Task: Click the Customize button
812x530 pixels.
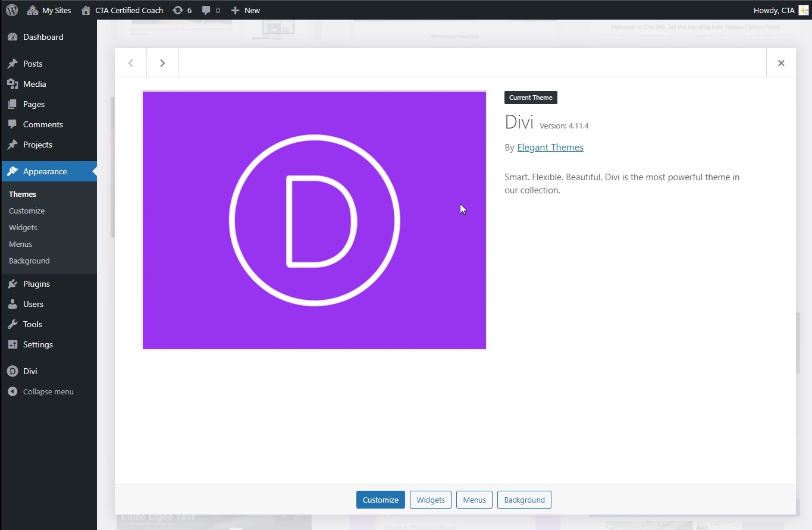Action: (x=380, y=500)
